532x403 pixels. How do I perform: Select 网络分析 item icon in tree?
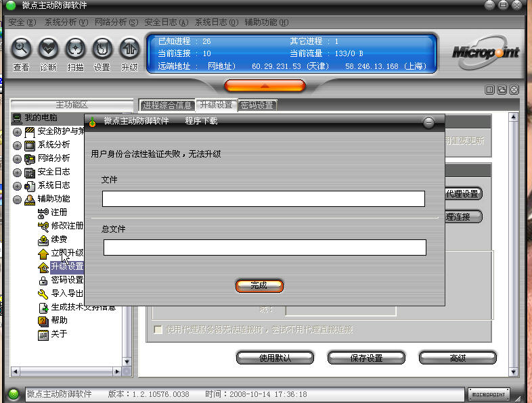(x=30, y=160)
